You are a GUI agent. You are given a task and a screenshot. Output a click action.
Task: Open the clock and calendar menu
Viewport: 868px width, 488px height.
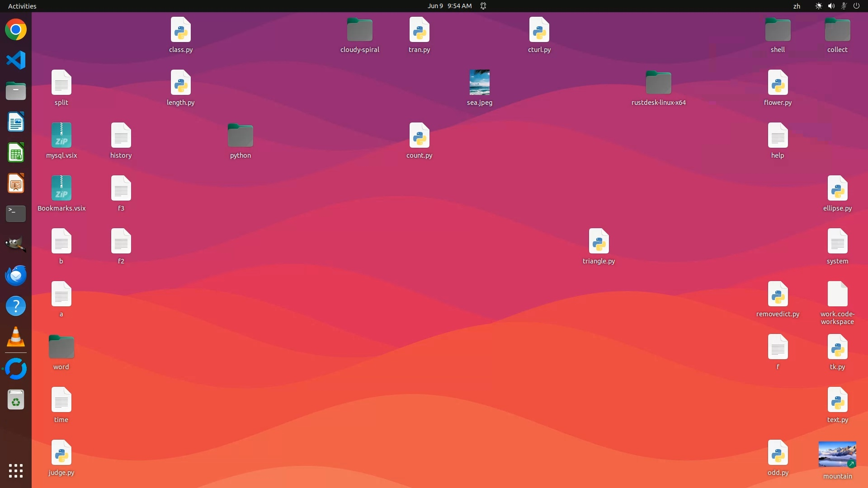tap(449, 6)
